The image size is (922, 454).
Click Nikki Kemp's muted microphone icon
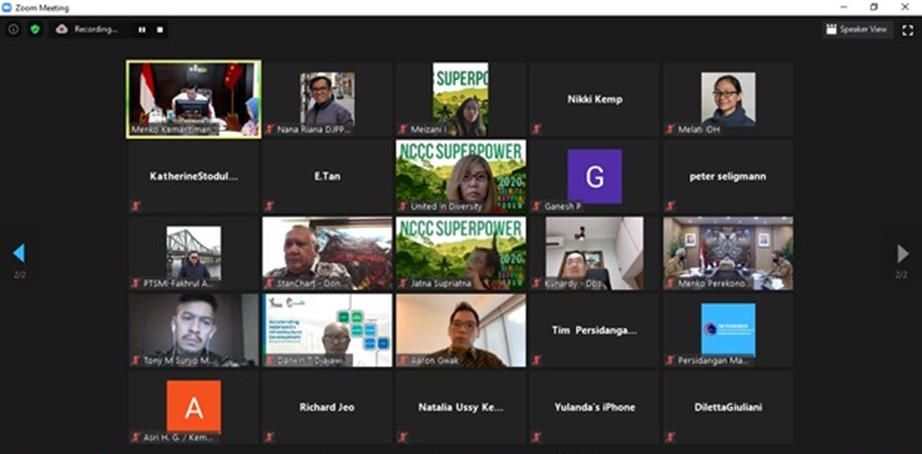tap(537, 129)
